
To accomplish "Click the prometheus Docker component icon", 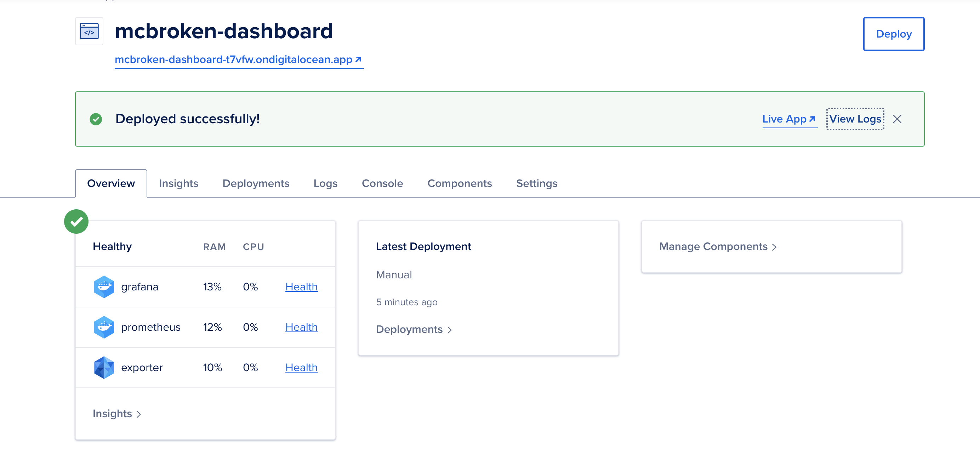I will coord(104,327).
